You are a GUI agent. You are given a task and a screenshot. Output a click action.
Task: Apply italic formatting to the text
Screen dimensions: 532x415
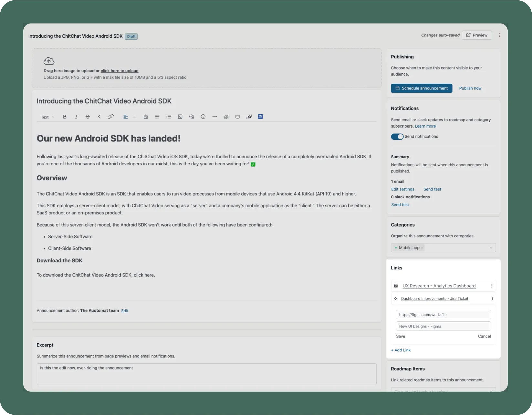76,117
